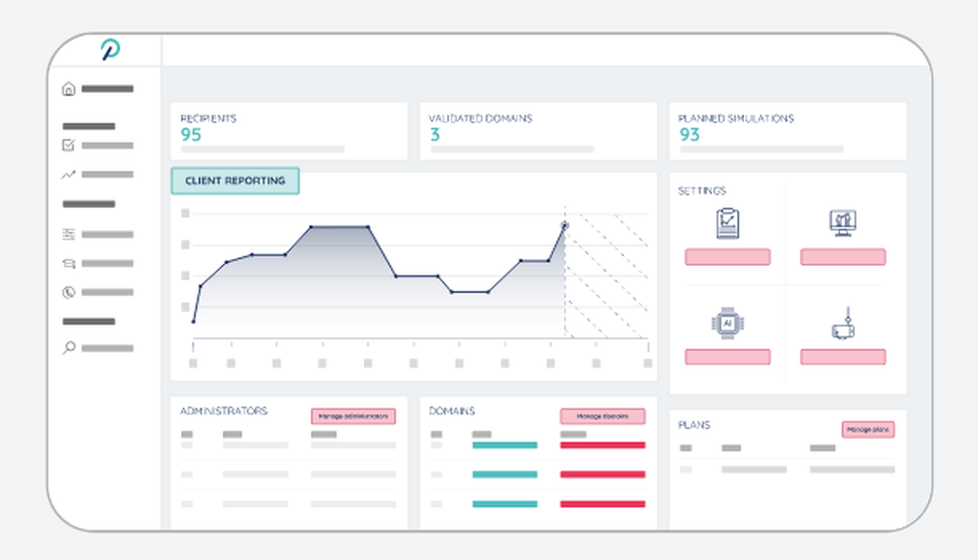This screenshot has height=560, width=978.
Task: Click the Plans panel heading
Action: coord(694,425)
